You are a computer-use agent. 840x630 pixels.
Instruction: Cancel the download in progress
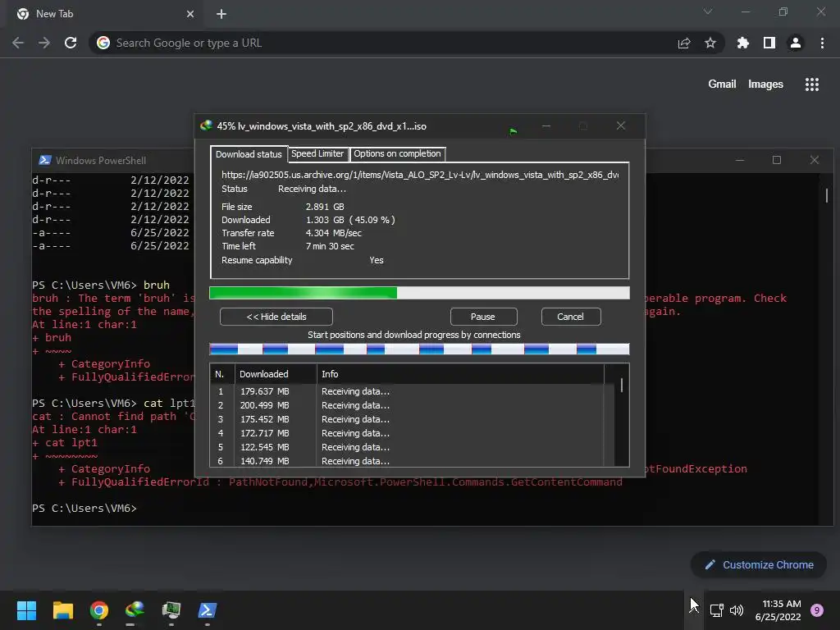tap(571, 317)
